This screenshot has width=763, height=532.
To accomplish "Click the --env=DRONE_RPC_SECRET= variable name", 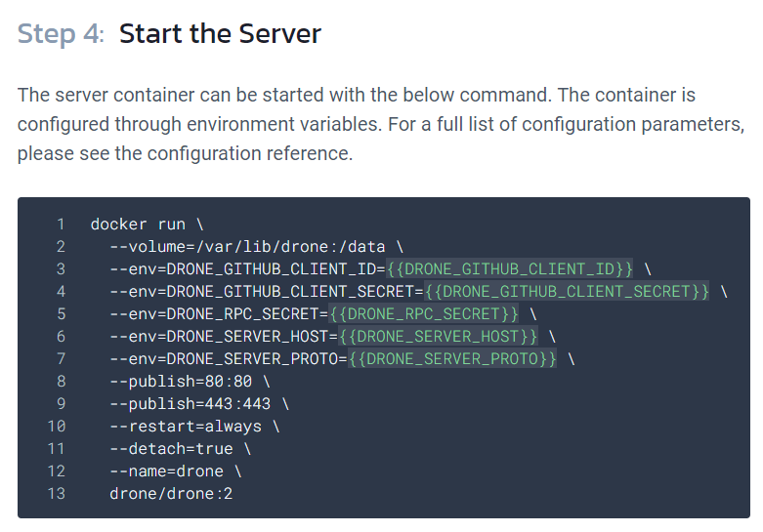I will (x=219, y=314).
